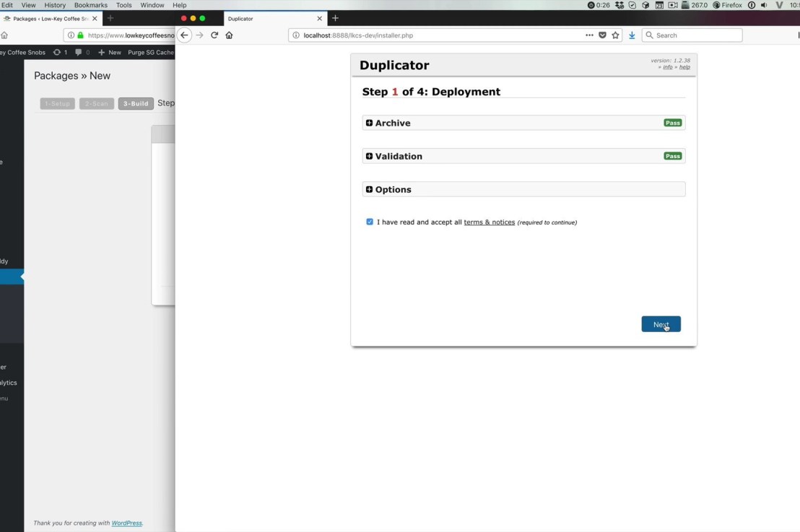The image size is (800, 532).
Task: Open the Downloads arrow icon
Action: (631, 35)
